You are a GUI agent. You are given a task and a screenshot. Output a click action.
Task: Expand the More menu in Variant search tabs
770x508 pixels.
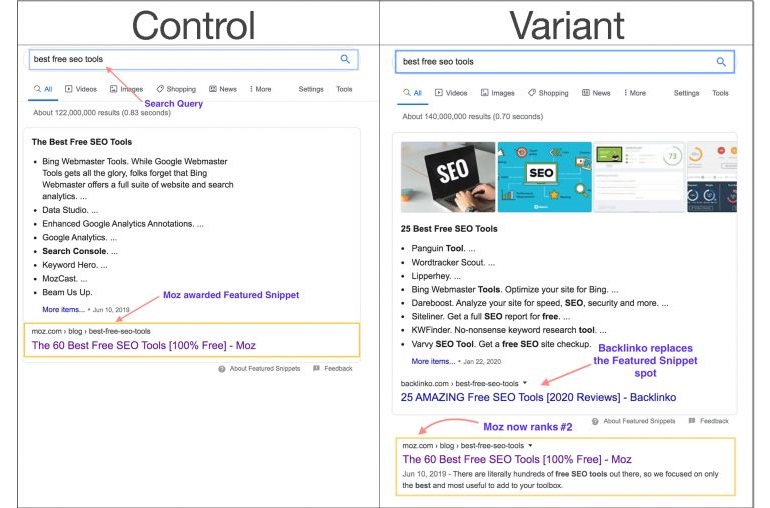[632, 93]
